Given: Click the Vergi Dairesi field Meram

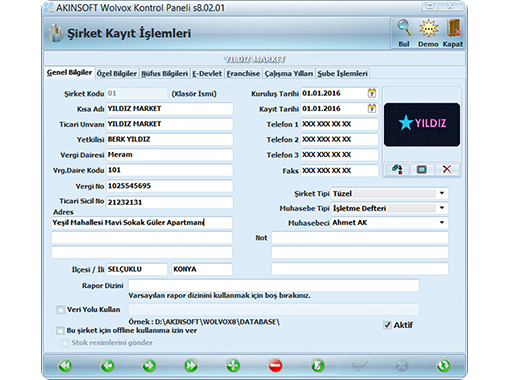Looking at the screenshot, I should pyautogui.click(x=170, y=155).
